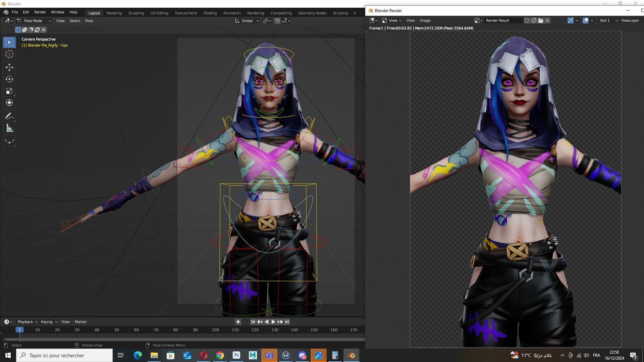Open Photoshop from the taskbar
This screenshot has width=644, height=362.
coord(236,355)
